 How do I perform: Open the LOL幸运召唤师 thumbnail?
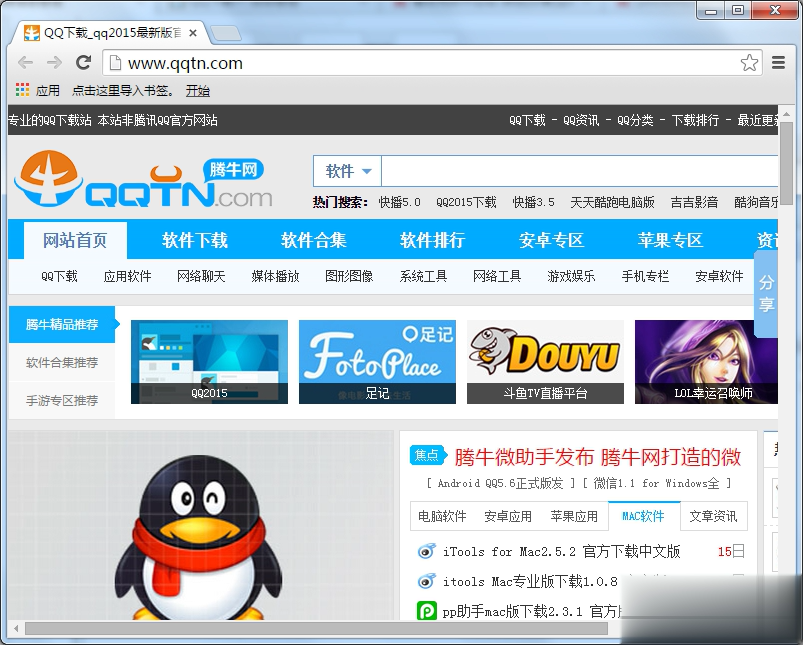[706, 362]
